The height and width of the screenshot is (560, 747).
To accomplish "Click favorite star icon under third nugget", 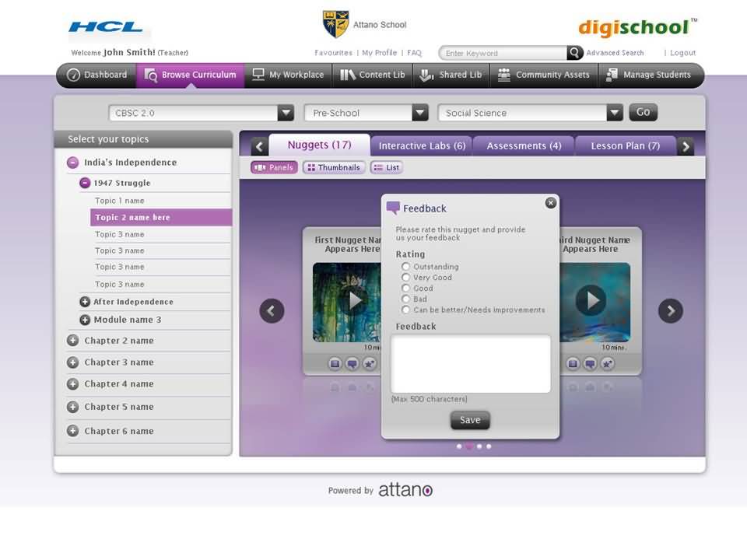I will [608, 363].
